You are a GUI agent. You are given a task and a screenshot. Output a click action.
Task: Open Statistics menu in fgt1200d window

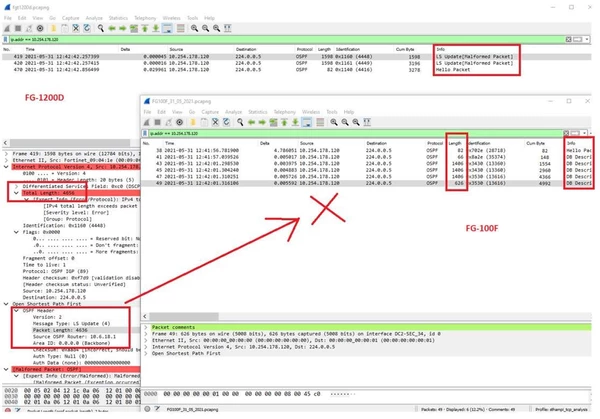(x=118, y=18)
